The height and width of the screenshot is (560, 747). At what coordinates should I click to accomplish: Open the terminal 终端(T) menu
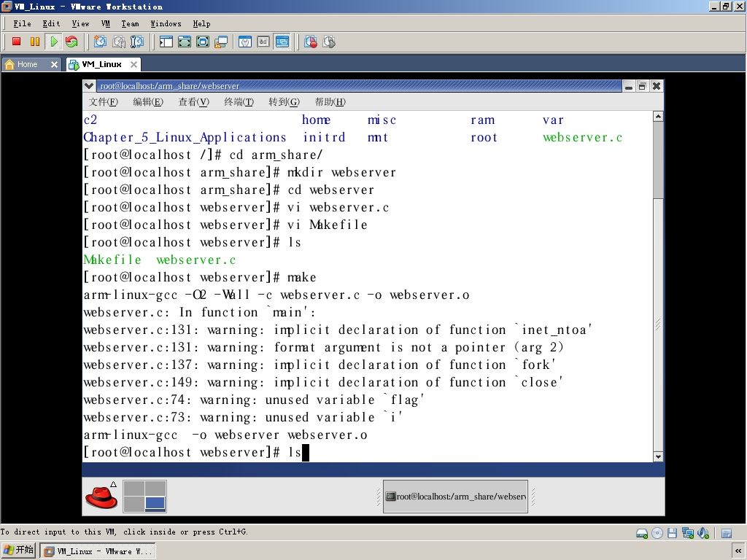pyautogui.click(x=239, y=102)
